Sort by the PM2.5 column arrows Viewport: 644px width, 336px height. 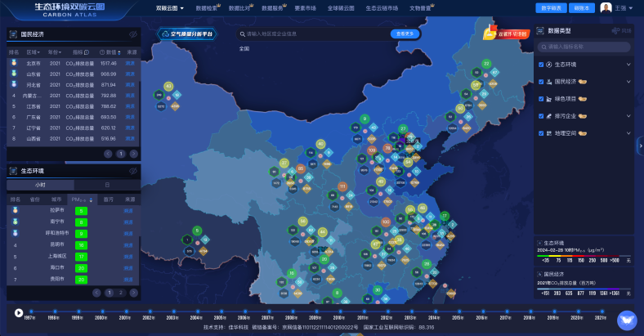point(91,200)
